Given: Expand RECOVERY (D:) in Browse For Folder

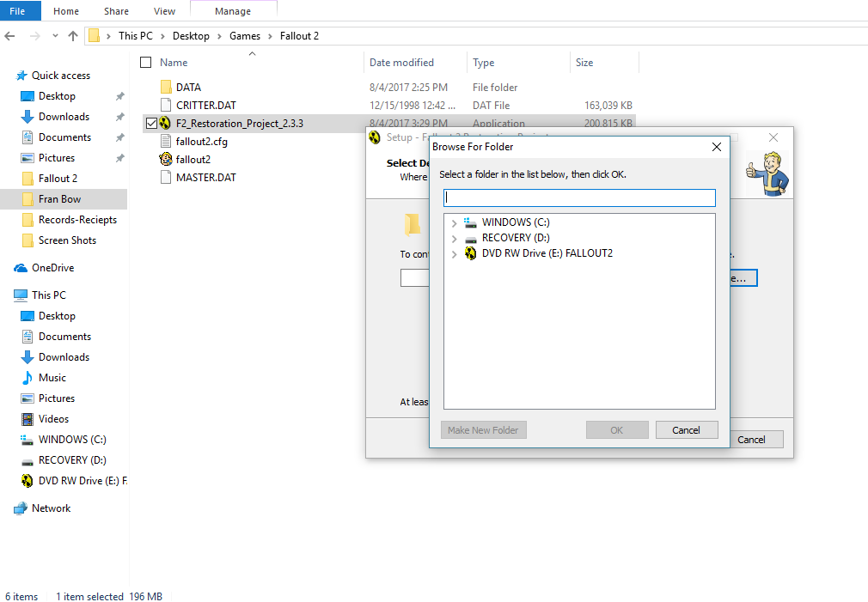Looking at the screenshot, I should [455, 239].
